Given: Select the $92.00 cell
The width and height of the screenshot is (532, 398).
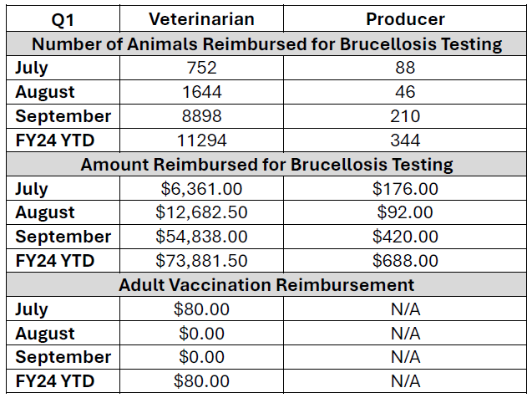Looking at the screenshot, I should click(405, 212).
